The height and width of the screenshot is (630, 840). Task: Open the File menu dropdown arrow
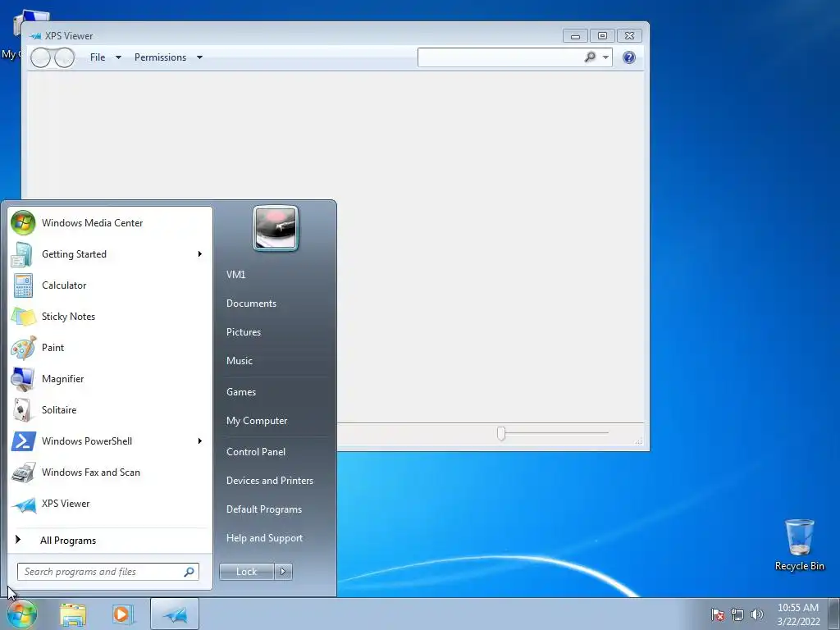[118, 58]
